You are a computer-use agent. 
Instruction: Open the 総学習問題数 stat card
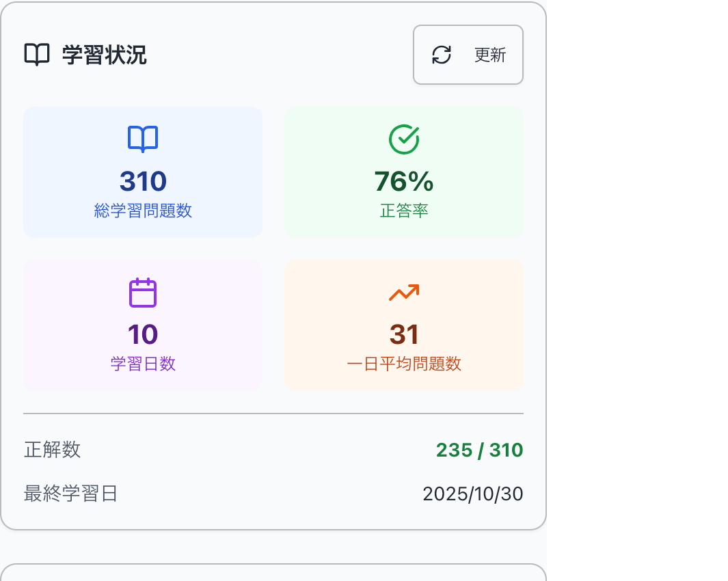pyautogui.click(x=143, y=172)
